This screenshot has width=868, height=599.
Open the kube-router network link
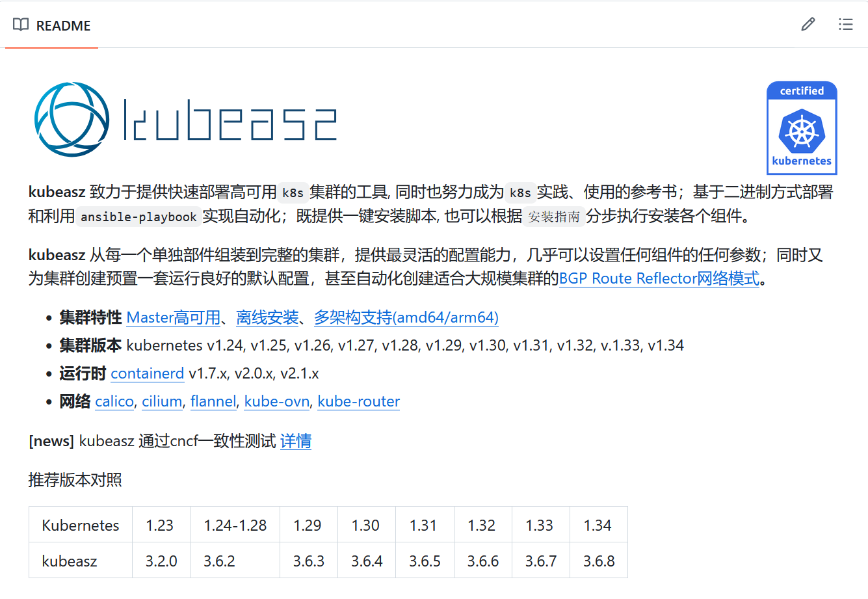[x=359, y=401]
